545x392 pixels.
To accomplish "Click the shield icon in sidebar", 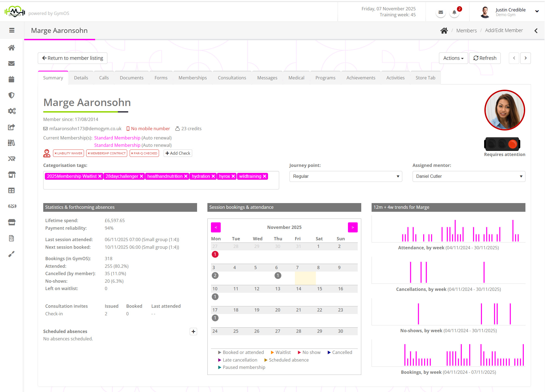I will [11, 95].
